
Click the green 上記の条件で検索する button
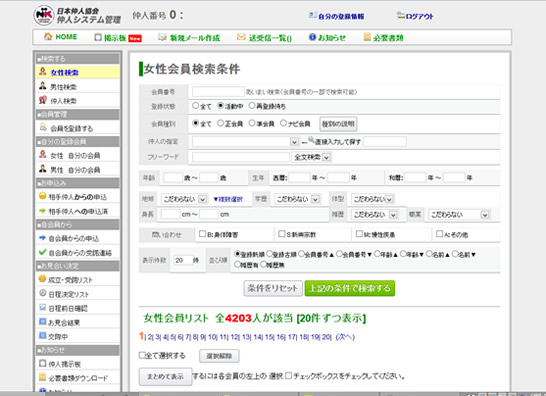click(x=350, y=288)
